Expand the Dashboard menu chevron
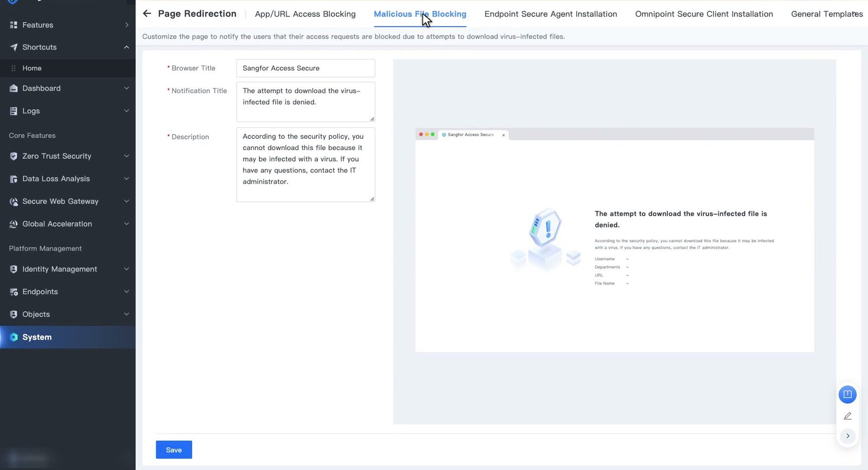The width and height of the screenshot is (868, 470). tap(126, 88)
